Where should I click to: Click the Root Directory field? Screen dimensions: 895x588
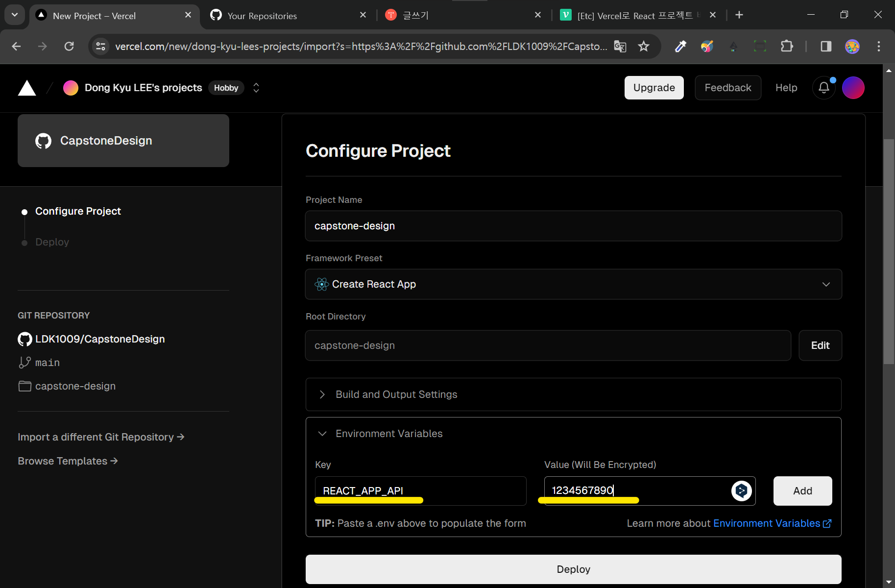point(548,345)
